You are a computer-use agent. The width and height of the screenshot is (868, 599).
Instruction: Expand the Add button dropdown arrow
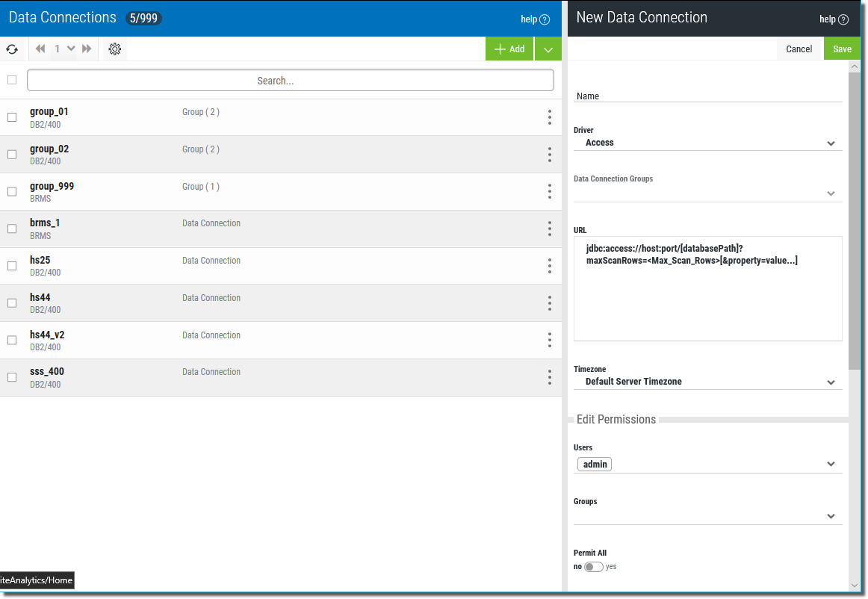point(548,49)
